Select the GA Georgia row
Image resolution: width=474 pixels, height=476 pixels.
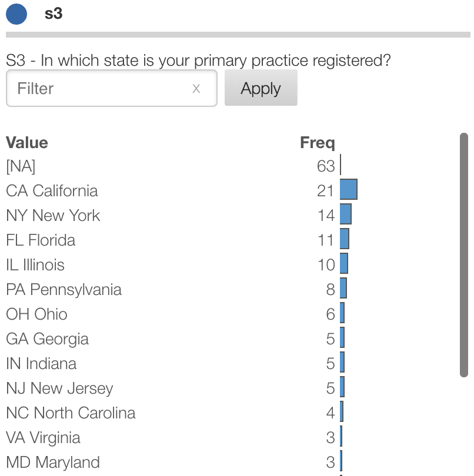(47, 339)
